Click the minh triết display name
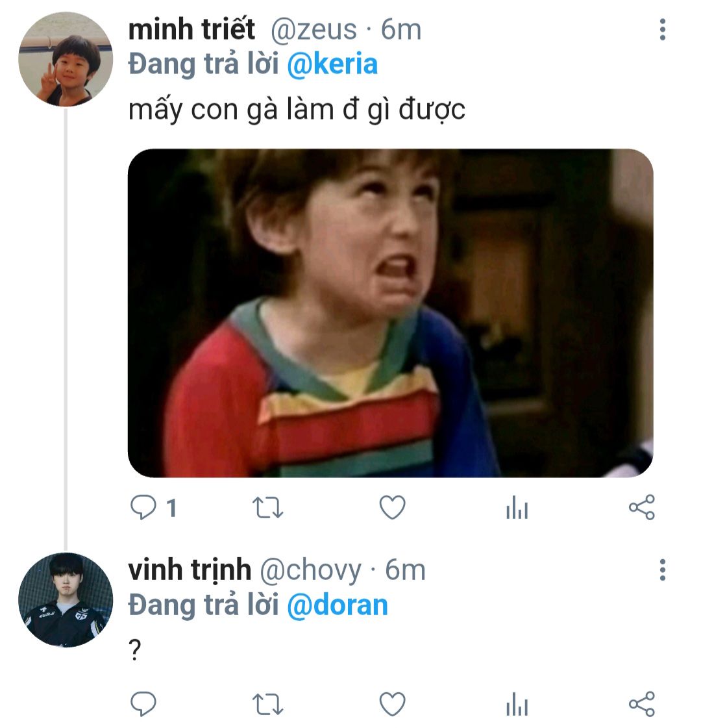 pyautogui.click(x=192, y=30)
